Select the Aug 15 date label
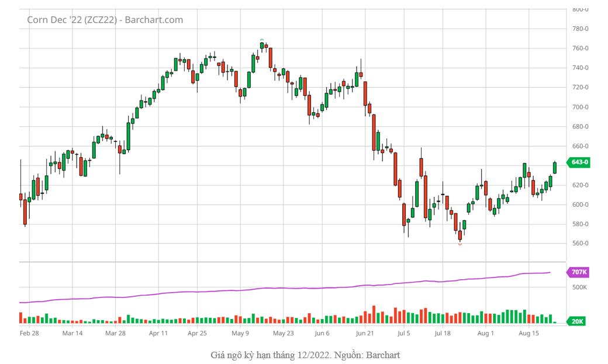 [x=529, y=334]
